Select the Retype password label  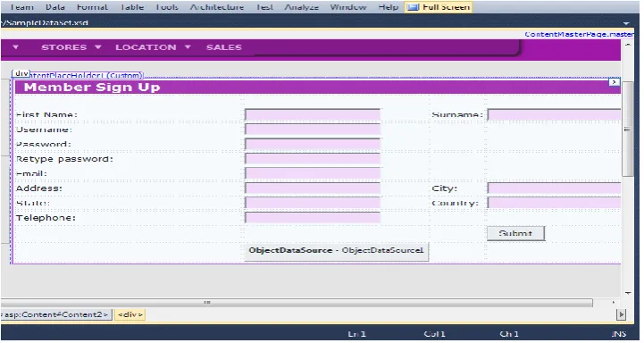tap(64, 159)
